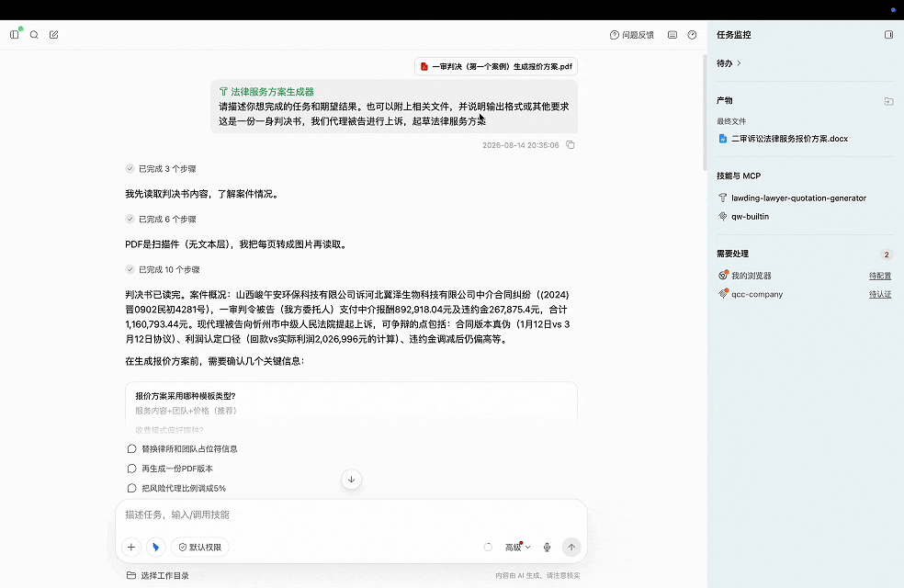The image size is (904, 588).
Task: Click the chat bubble icon before 再生成一份PDF版本
Action: (x=131, y=469)
